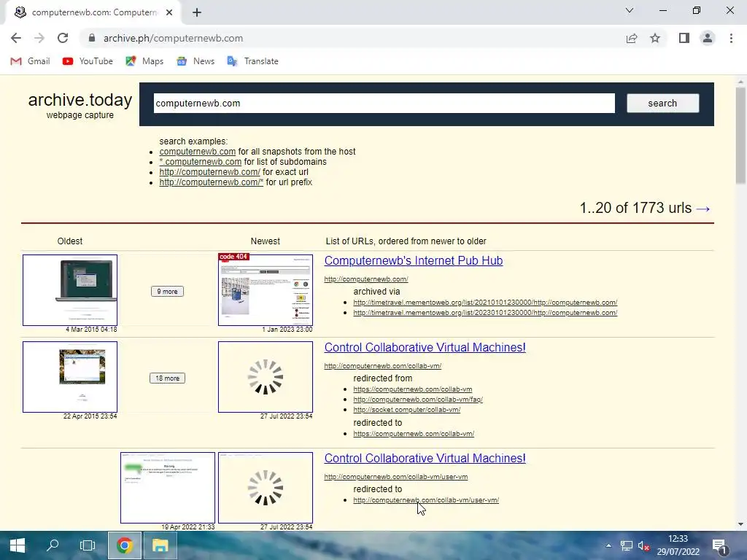The width and height of the screenshot is (747, 560).
Task: Click the Chrome taskbar icon
Action: [x=124, y=545]
